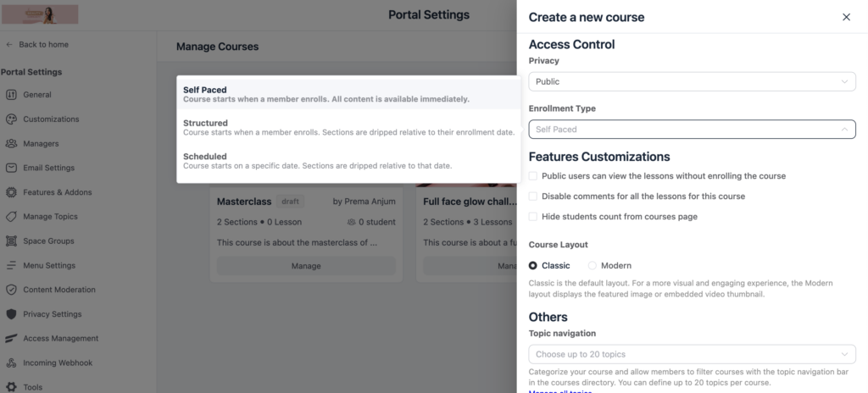Click the Content Moderation shield icon
This screenshot has width=868, height=393.
pyautogui.click(x=11, y=290)
